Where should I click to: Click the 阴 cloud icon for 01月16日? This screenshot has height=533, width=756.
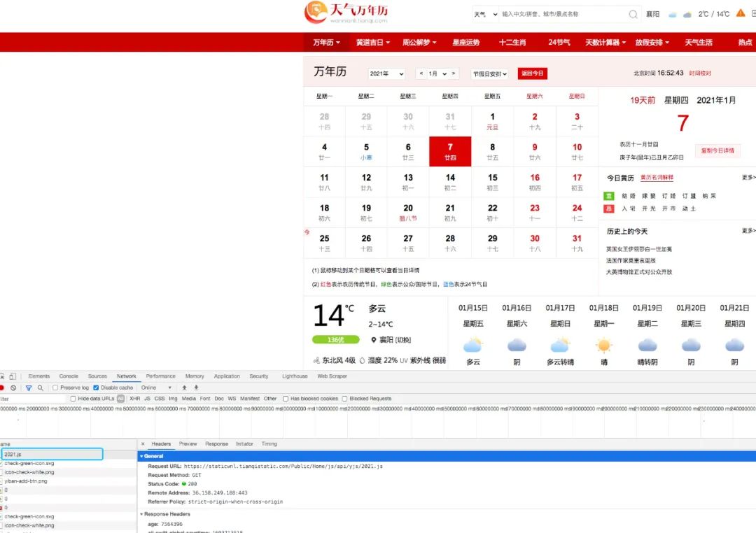coord(517,345)
